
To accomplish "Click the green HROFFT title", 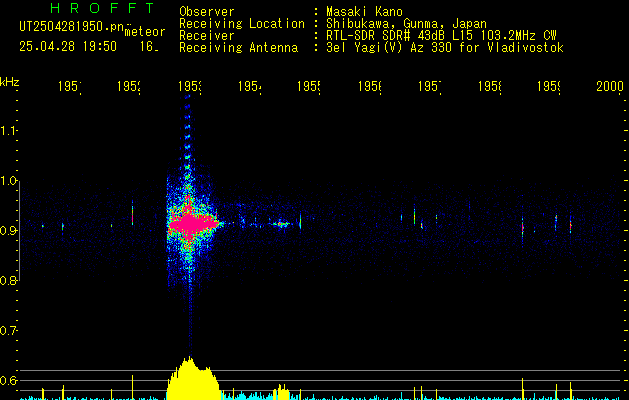I will click(x=103, y=8).
